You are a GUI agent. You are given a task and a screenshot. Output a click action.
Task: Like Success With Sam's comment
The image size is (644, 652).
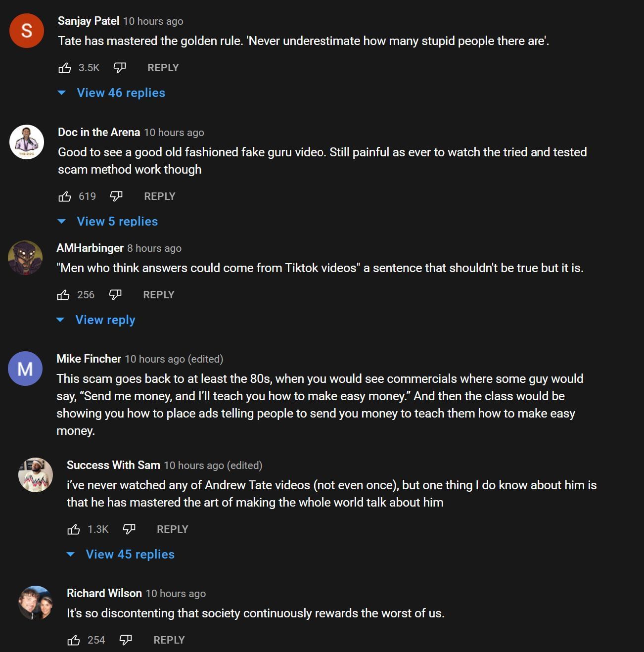point(74,529)
